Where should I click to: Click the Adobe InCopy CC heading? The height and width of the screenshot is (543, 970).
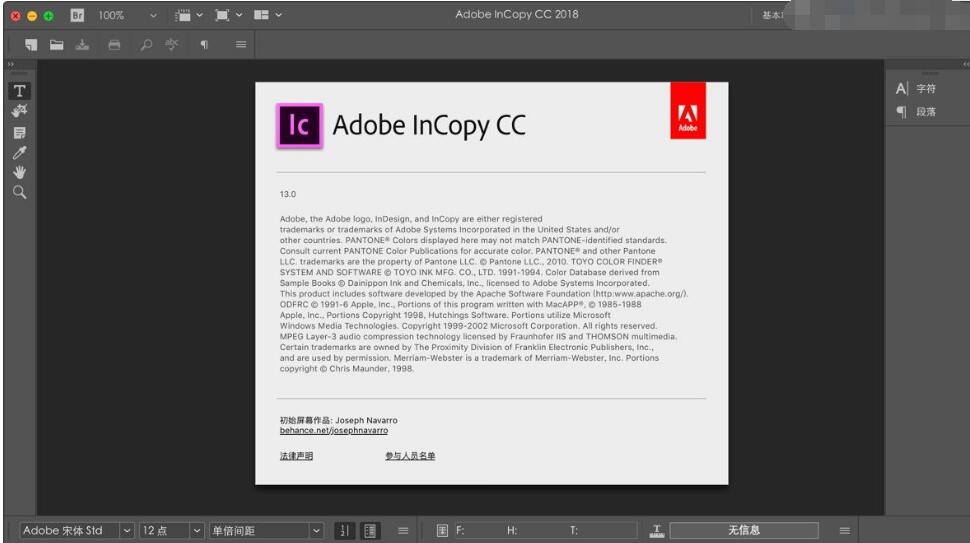[429, 126]
